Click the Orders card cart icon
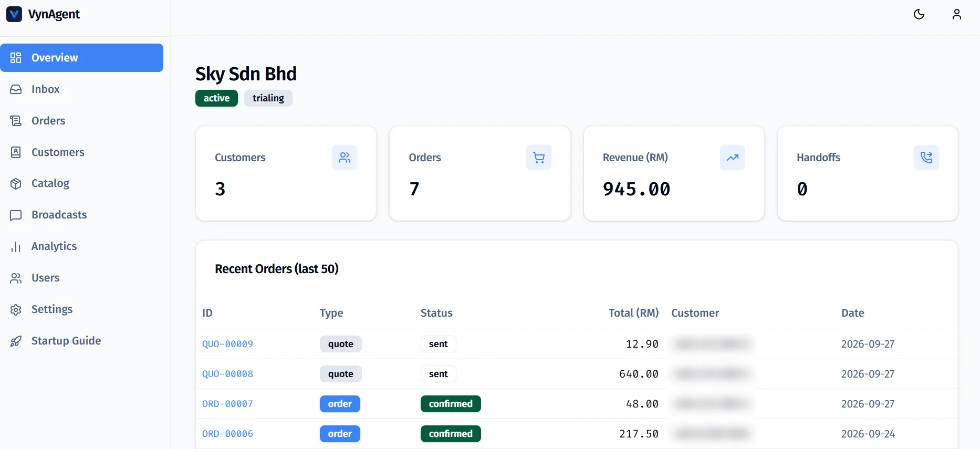Viewport: 980px width, 449px height. [x=539, y=158]
